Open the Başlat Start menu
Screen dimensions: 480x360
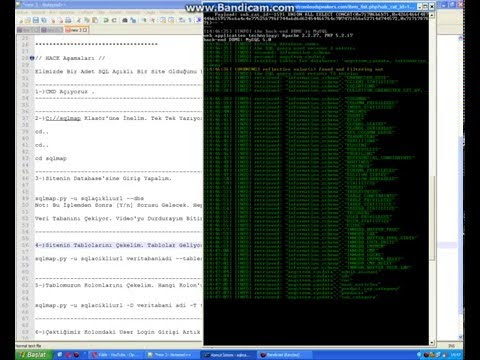pos(33,355)
